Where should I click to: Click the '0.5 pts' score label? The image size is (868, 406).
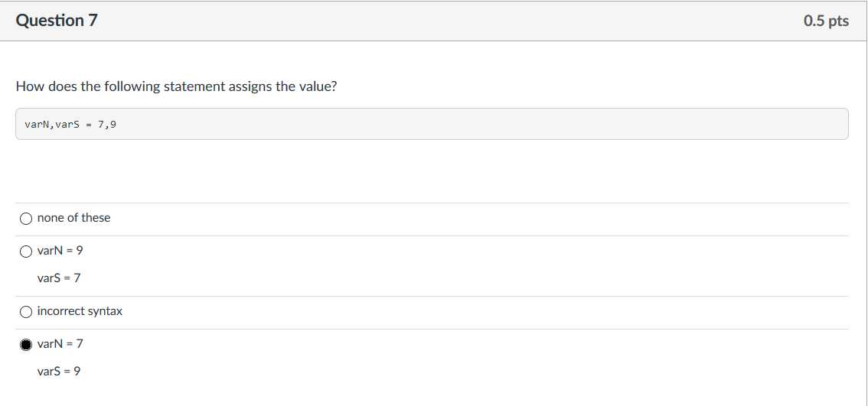click(x=826, y=21)
